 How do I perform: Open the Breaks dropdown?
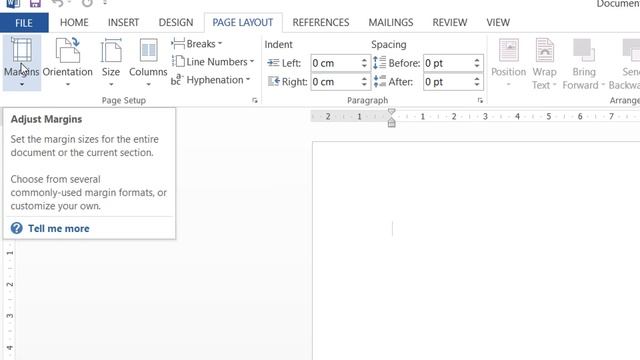coord(197,44)
